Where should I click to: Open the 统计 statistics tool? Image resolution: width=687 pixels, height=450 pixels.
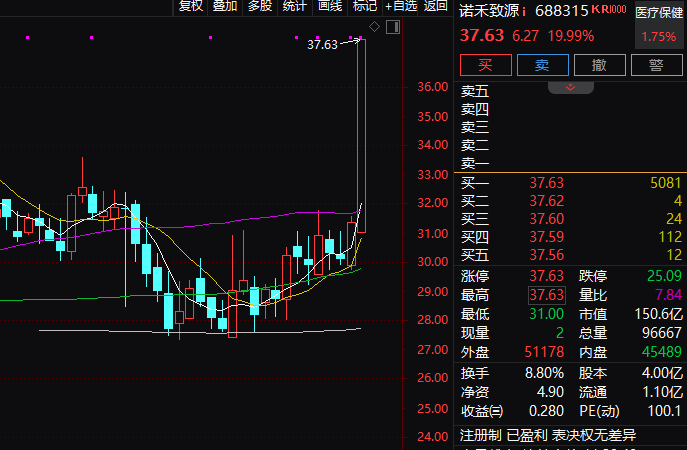click(294, 6)
